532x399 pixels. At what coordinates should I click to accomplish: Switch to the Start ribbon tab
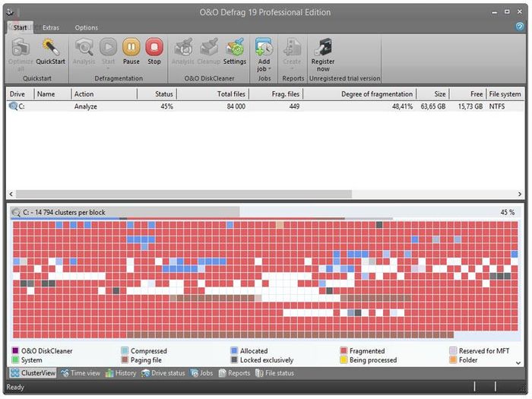click(20, 27)
